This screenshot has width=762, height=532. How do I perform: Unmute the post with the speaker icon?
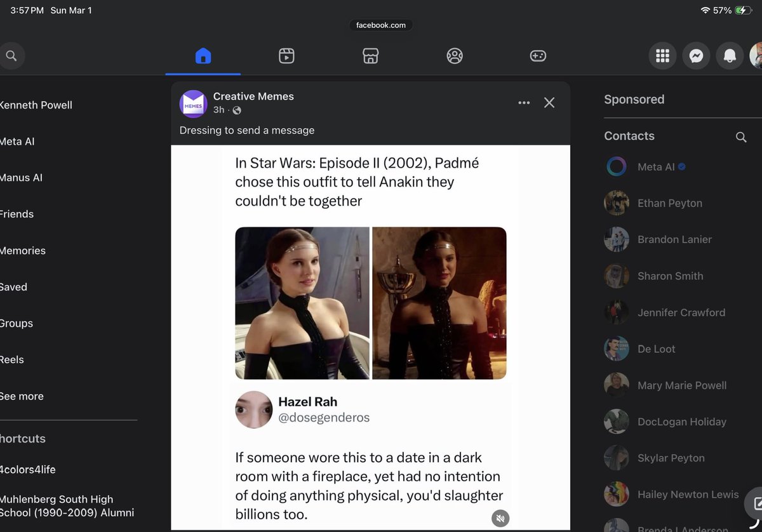500,519
